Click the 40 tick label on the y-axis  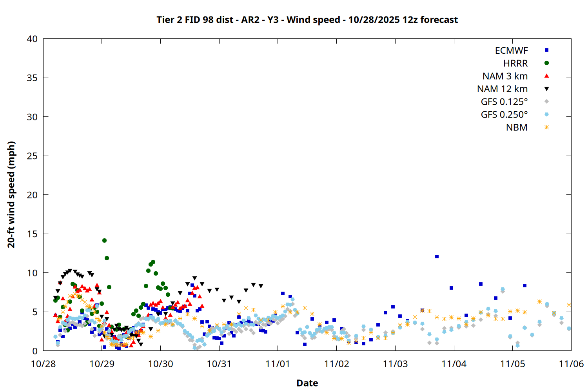[x=32, y=39]
